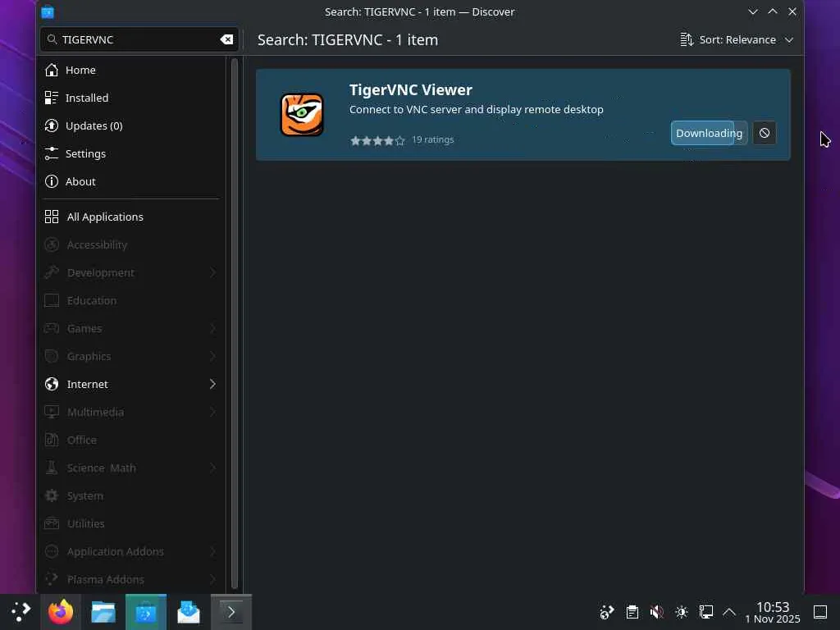This screenshot has height=630, width=840.
Task: Open Updates (0) page
Action: click(x=131, y=126)
